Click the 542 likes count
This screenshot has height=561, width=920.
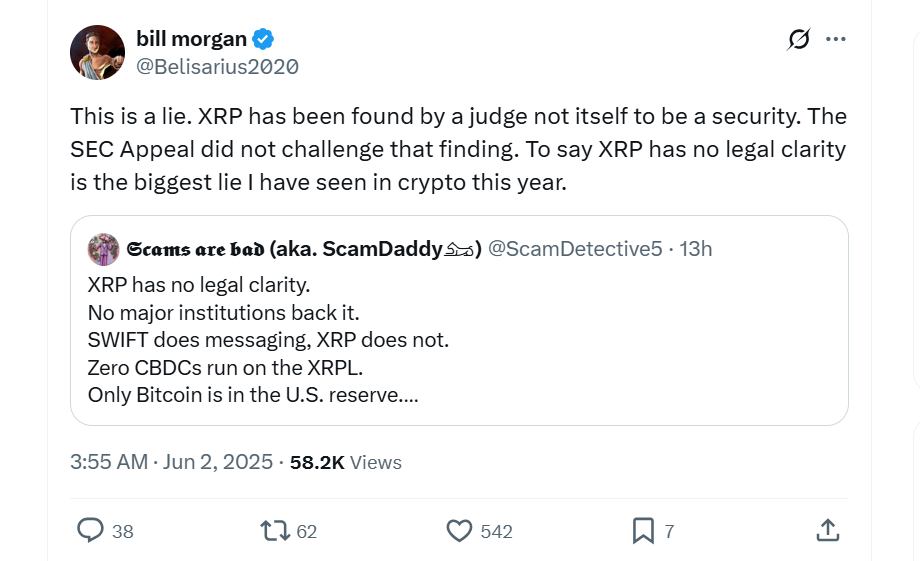click(496, 532)
